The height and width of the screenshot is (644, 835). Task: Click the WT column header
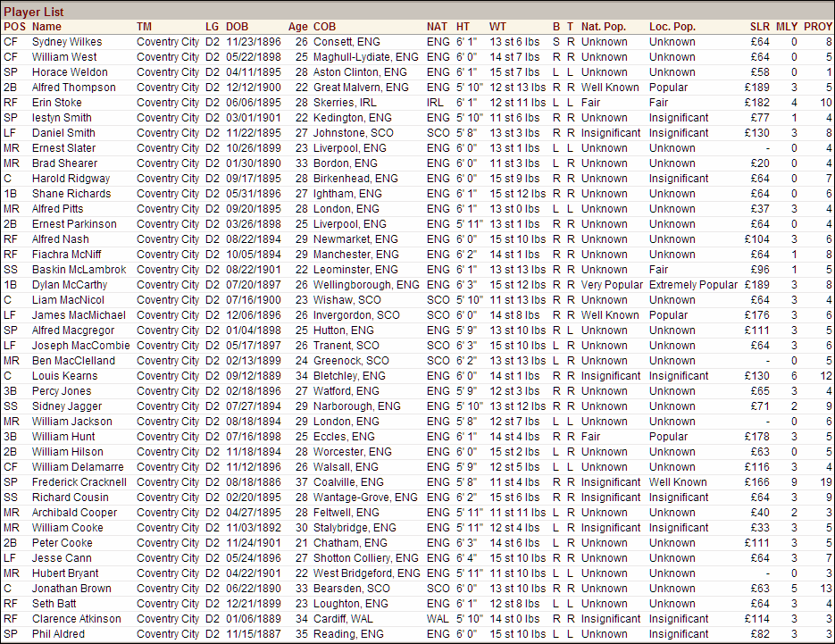pyautogui.click(x=497, y=27)
